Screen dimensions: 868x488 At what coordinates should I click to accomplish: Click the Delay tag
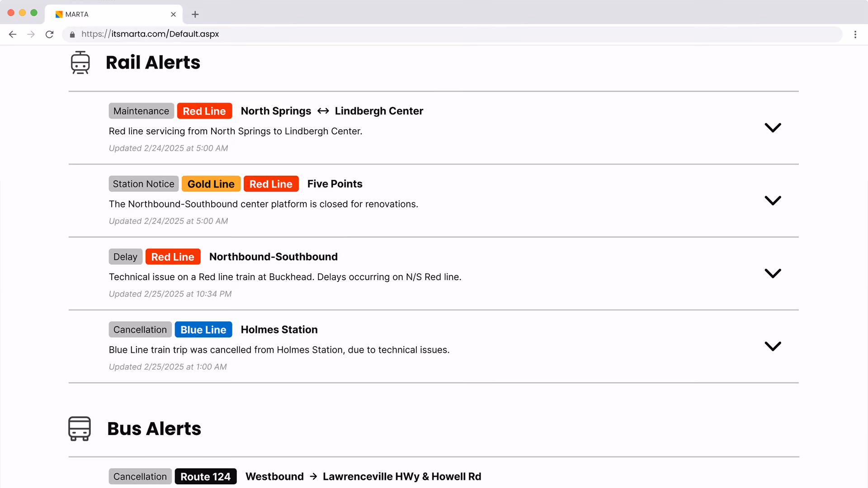(x=126, y=257)
